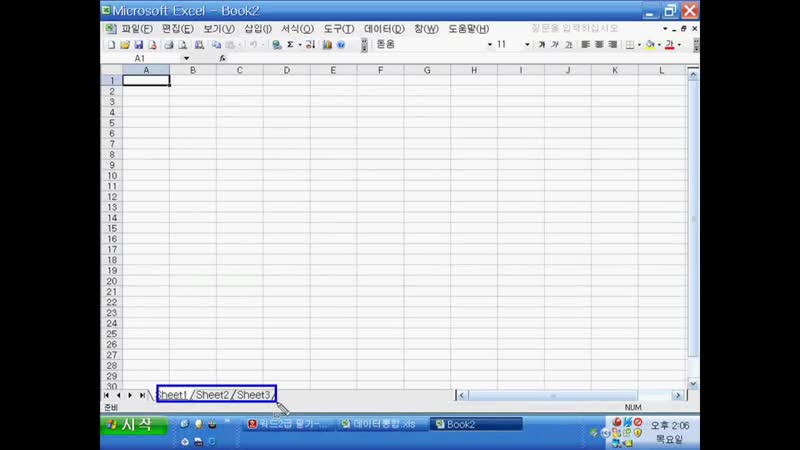Viewport: 800px width, 450px height.
Task: Switch to 데이터통합.xls in the taskbar
Action: pyautogui.click(x=378, y=424)
